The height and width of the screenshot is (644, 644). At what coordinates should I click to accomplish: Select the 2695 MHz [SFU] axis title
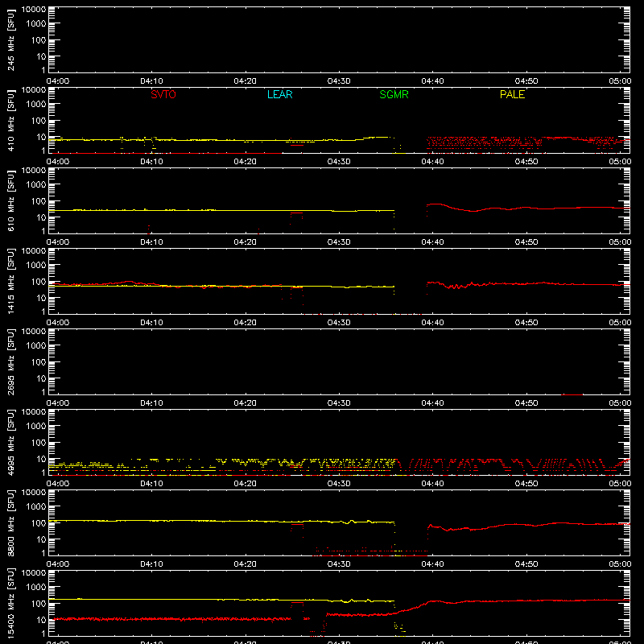[x=10, y=361]
